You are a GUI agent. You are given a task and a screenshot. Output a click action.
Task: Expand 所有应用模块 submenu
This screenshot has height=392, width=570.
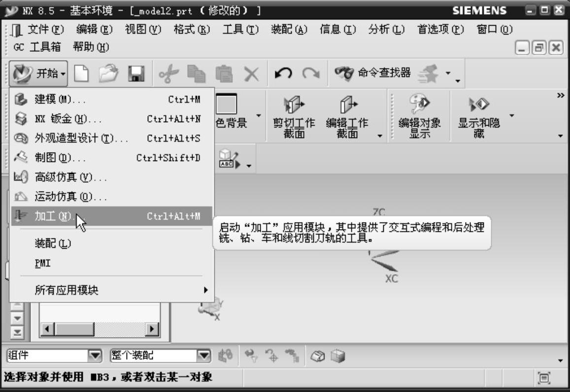(x=111, y=290)
